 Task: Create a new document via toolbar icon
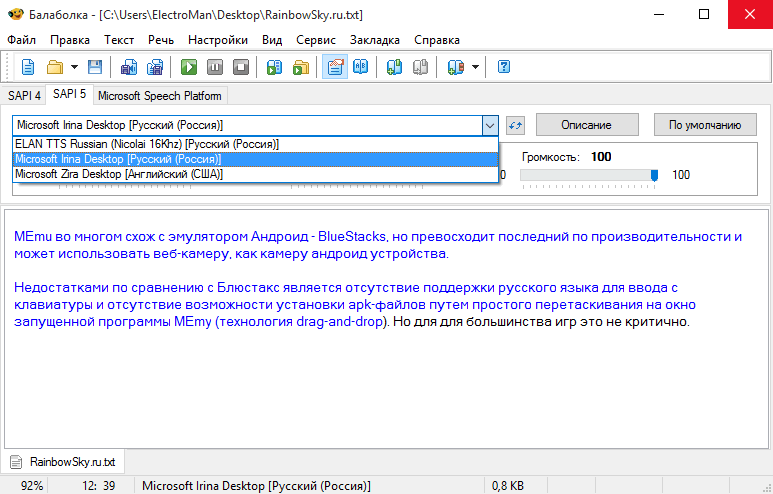tap(28, 67)
